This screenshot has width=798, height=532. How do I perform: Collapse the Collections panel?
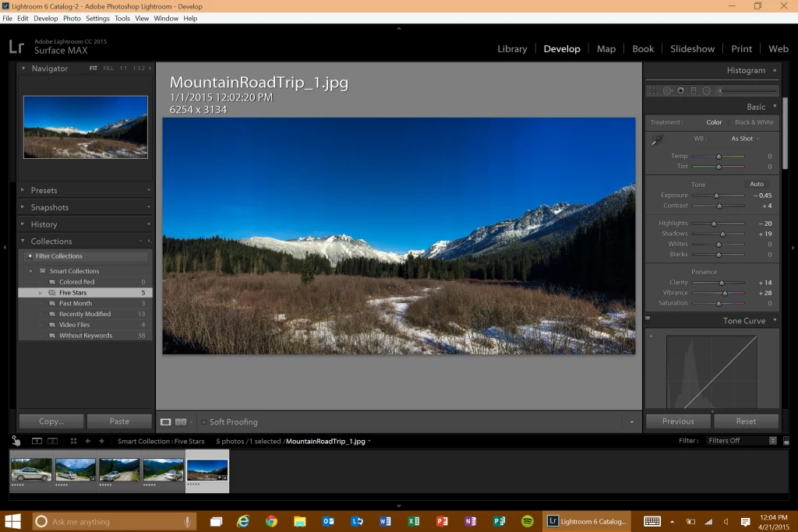click(x=23, y=241)
